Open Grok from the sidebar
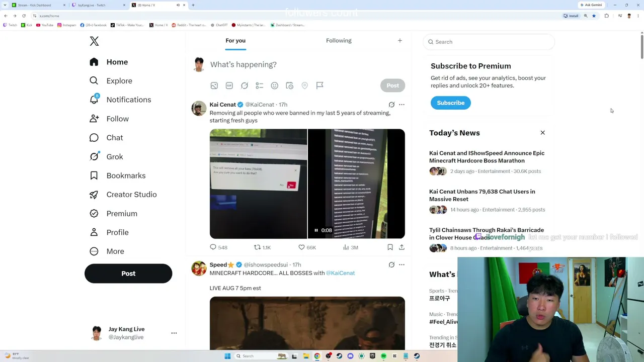This screenshot has width=644, height=362. point(106,157)
